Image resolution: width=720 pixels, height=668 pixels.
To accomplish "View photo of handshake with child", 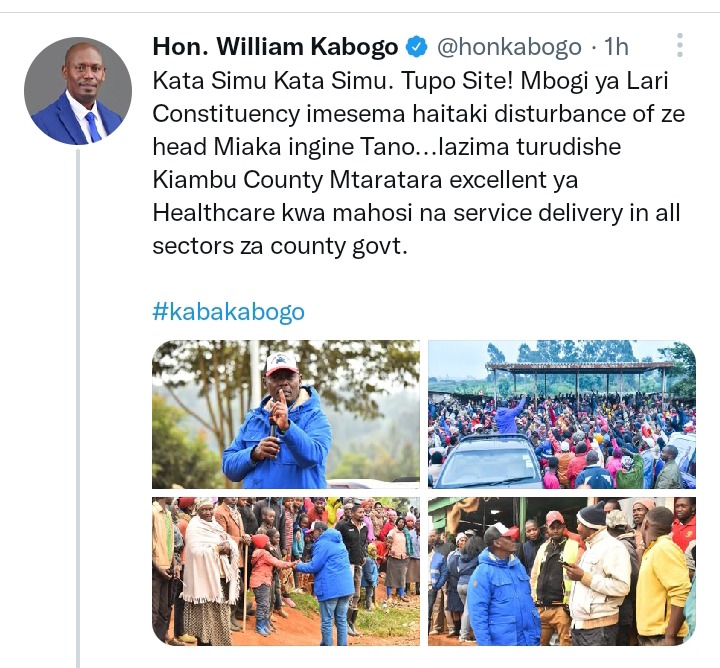I will pos(286,571).
